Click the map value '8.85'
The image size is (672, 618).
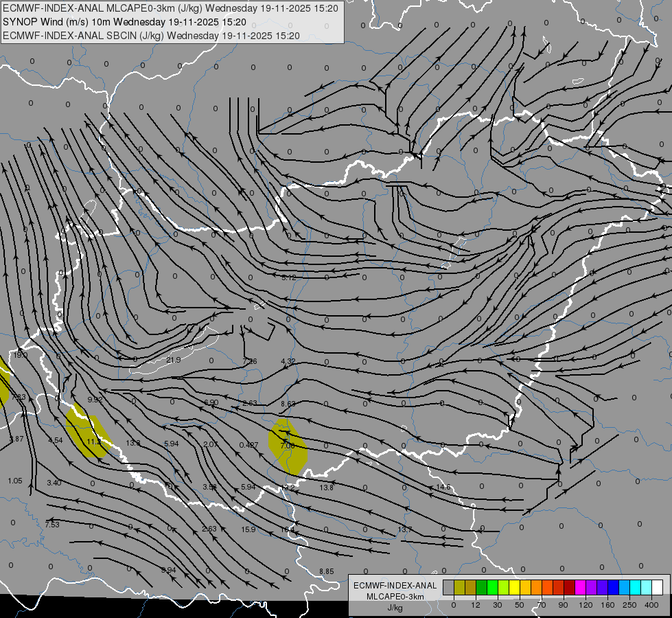[x=327, y=572]
